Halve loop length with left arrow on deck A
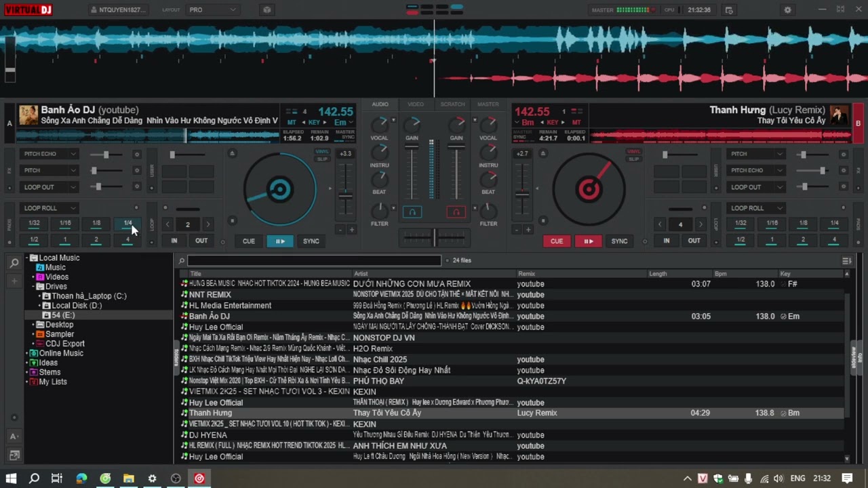This screenshot has width=868, height=488. [167, 224]
